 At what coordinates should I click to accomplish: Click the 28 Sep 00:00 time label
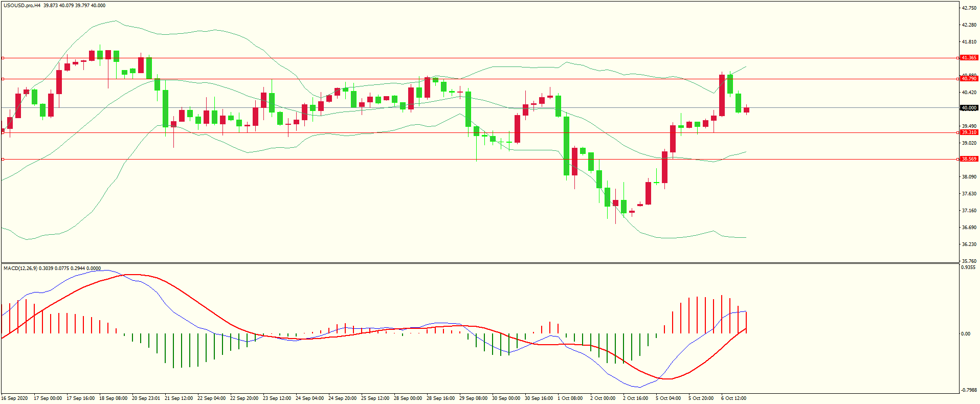pyautogui.click(x=408, y=398)
